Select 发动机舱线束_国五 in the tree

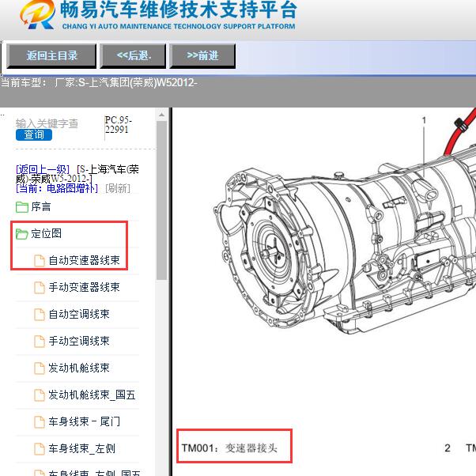[x=92, y=395]
